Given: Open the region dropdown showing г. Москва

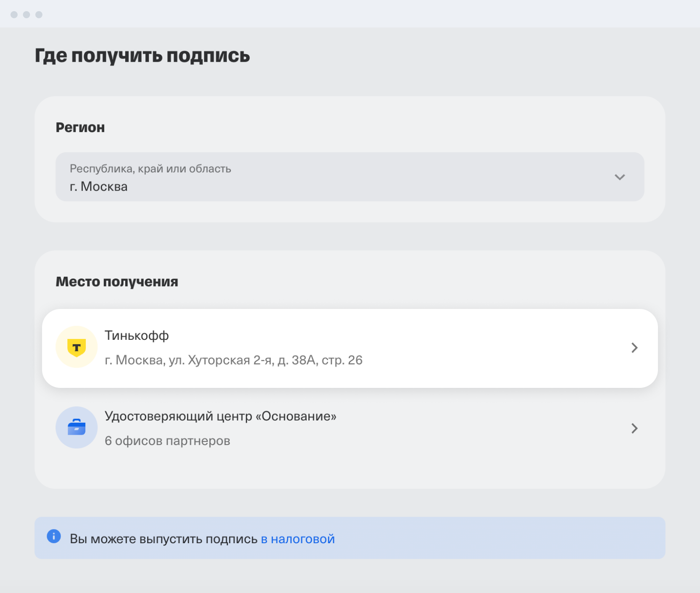Looking at the screenshot, I should pyautogui.click(x=350, y=177).
